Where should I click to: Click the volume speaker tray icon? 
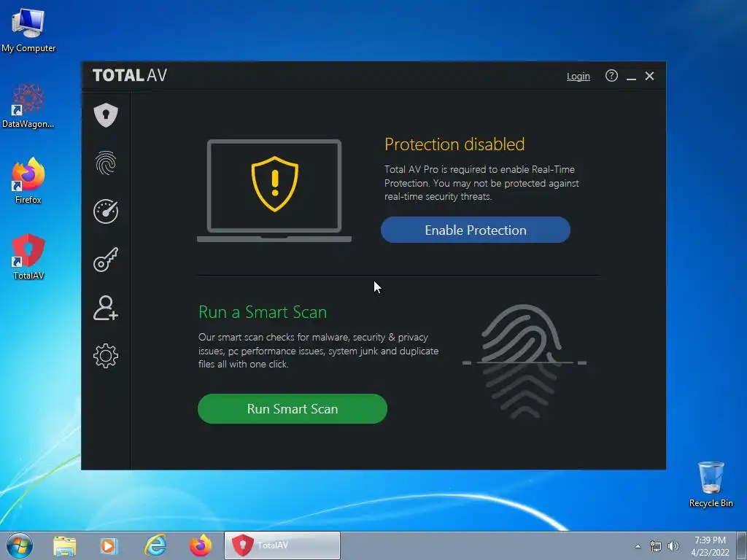[673, 546]
